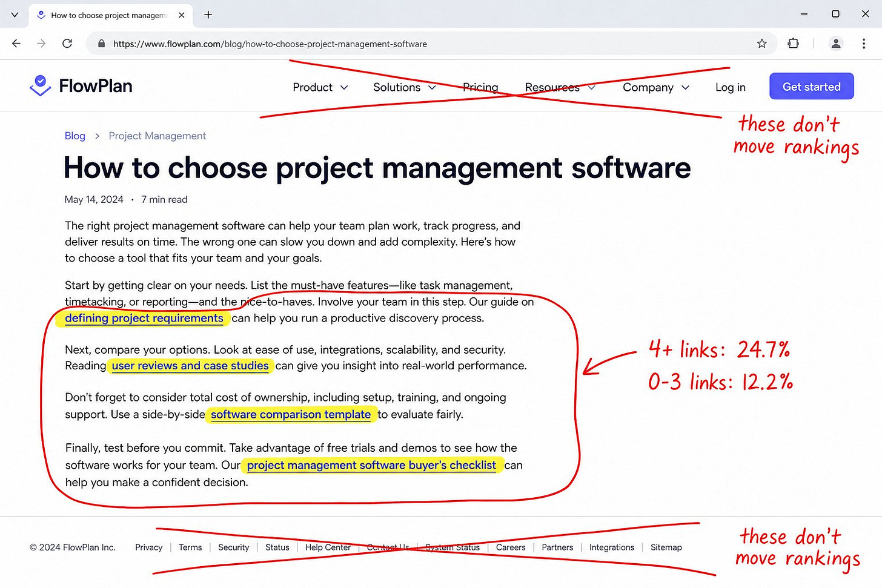The height and width of the screenshot is (588, 882).
Task: Go to Blog breadcrumb link
Action: pyautogui.click(x=75, y=136)
